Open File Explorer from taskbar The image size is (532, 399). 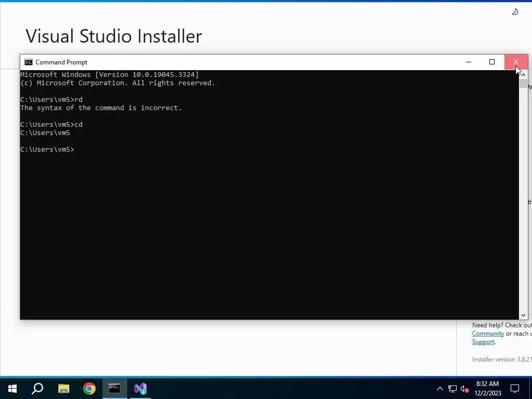pyautogui.click(x=63, y=388)
